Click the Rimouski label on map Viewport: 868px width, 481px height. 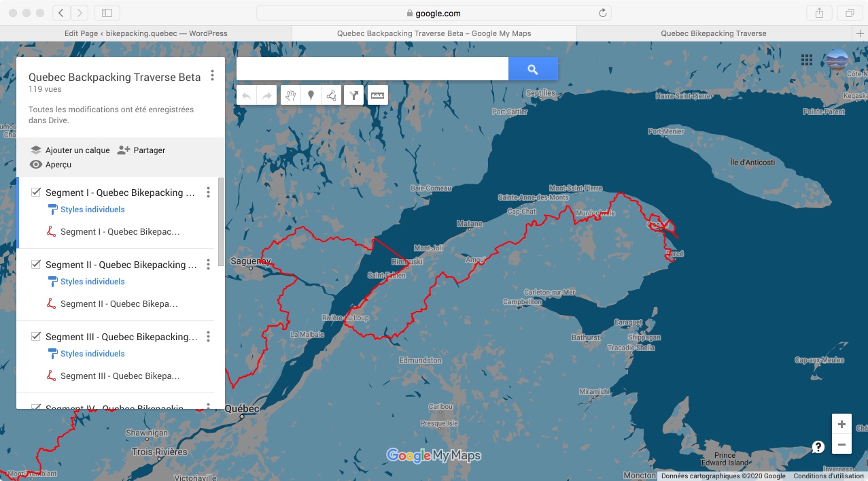coord(407,262)
